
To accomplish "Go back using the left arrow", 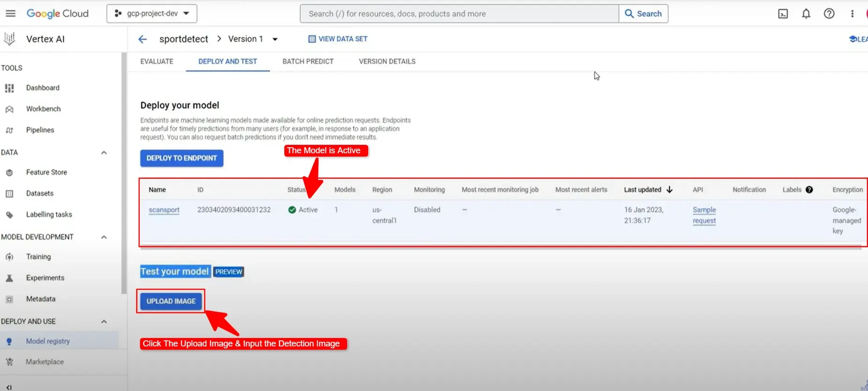I will click(143, 39).
